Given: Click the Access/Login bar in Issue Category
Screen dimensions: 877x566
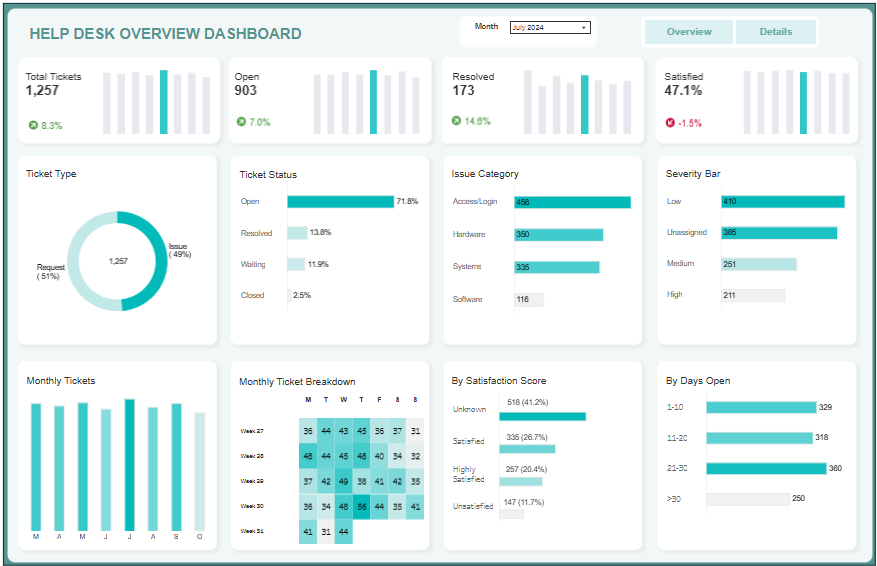Looking at the screenshot, I should [572, 202].
